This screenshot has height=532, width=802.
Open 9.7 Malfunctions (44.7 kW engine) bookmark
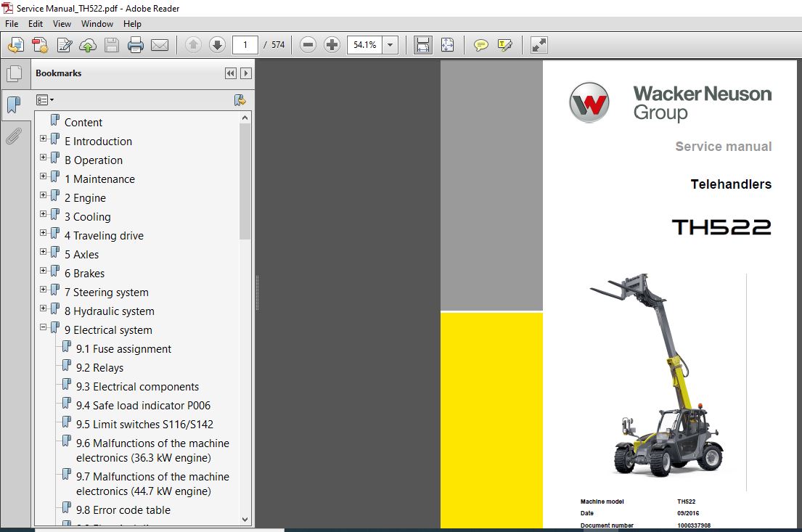(x=152, y=484)
